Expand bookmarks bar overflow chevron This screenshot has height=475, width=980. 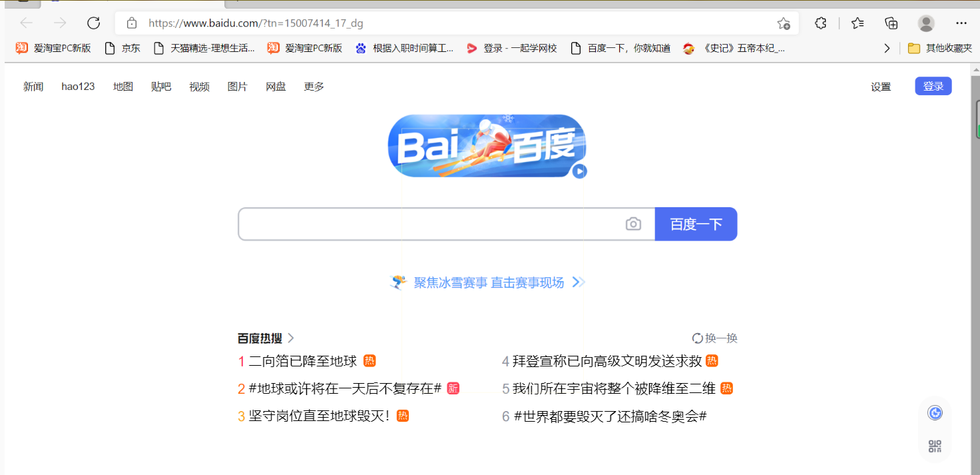pyautogui.click(x=887, y=48)
